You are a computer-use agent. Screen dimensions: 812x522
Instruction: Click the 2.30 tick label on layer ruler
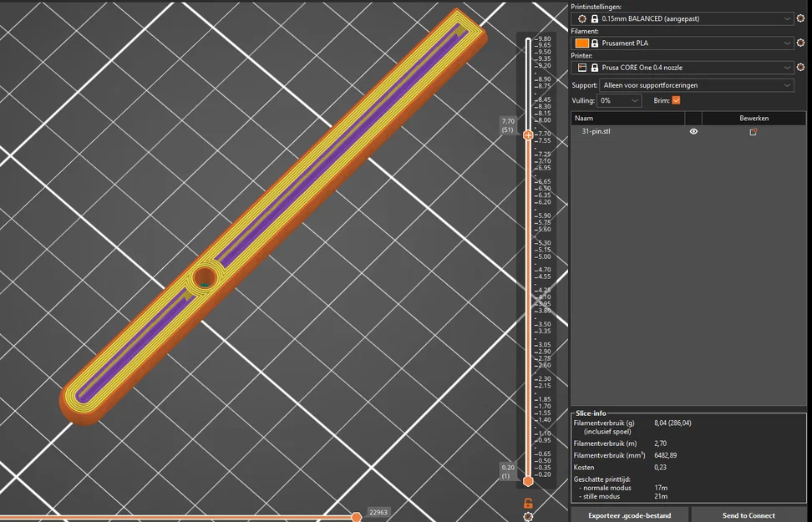point(544,379)
